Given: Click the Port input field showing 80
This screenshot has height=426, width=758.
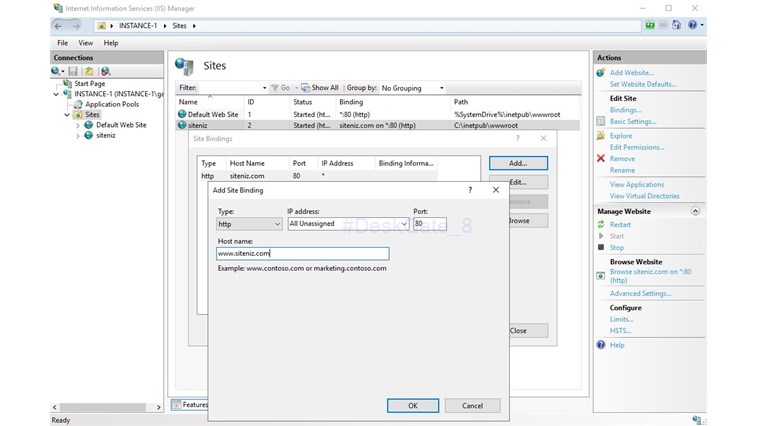Looking at the screenshot, I should pos(430,223).
